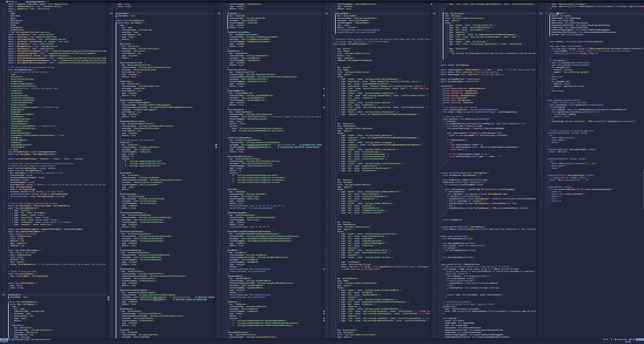Click the red FIXME marker near mutedUsers link
The width and height of the screenshot is (644, 344).
[x=324, y=312]
